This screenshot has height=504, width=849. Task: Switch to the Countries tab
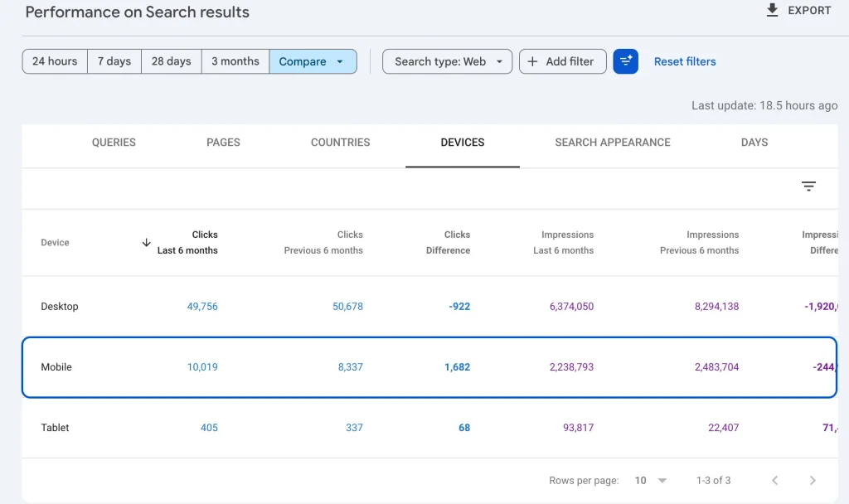coord(340,143)
